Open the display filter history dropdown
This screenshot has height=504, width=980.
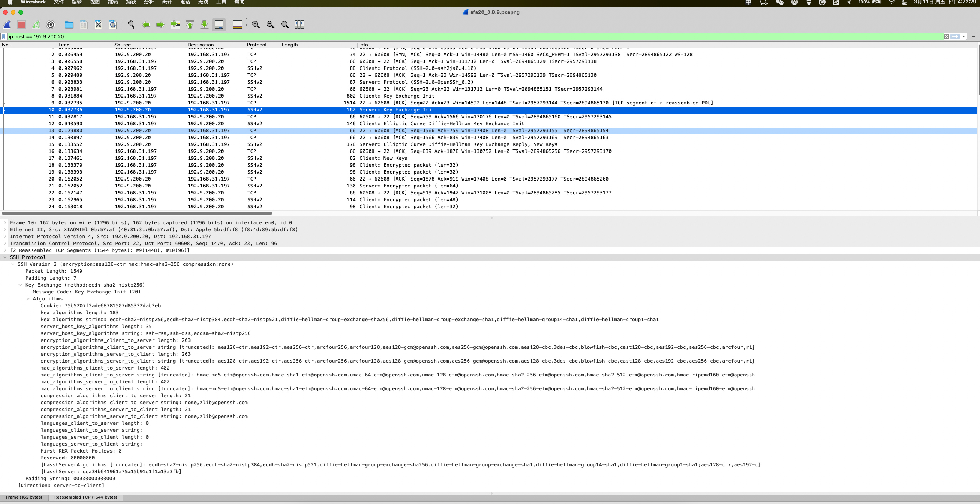point(963,36)
